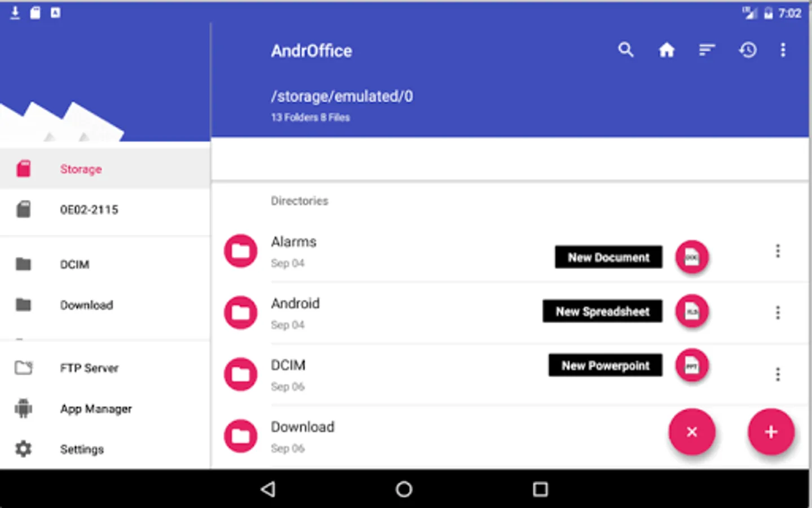Screen dimensions: 812x508
Task: Open Download shortcut in the sidebar
Action: click(105, 305)
